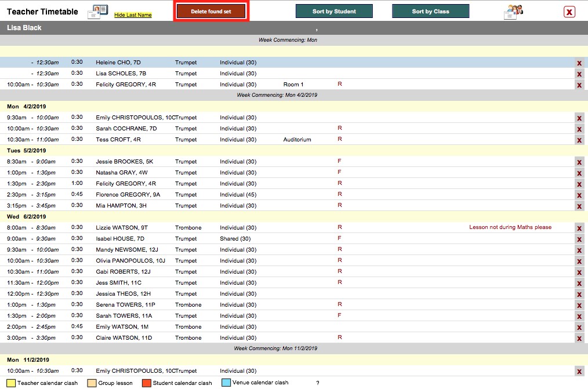This screenshot has width=588, height=389.
Task: Delete the Lisa SCHOLES, 7B lesson row
Action: point(579,74)
